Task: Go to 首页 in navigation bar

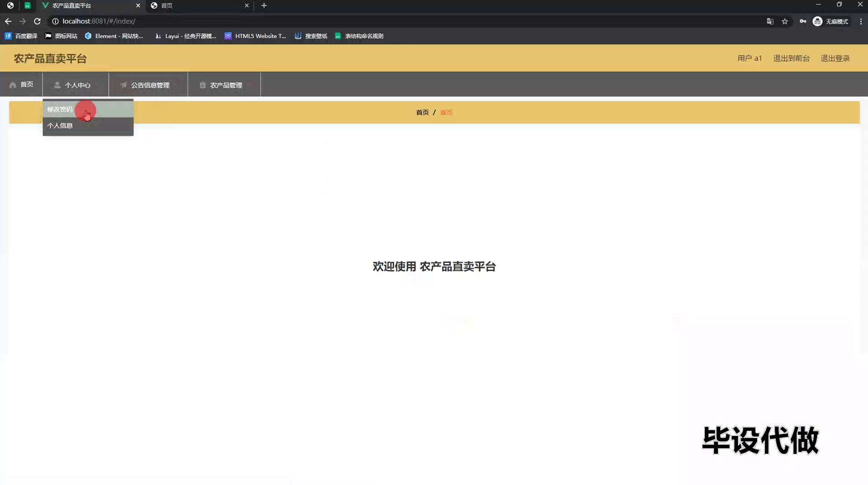Action: tap(22, 85)
